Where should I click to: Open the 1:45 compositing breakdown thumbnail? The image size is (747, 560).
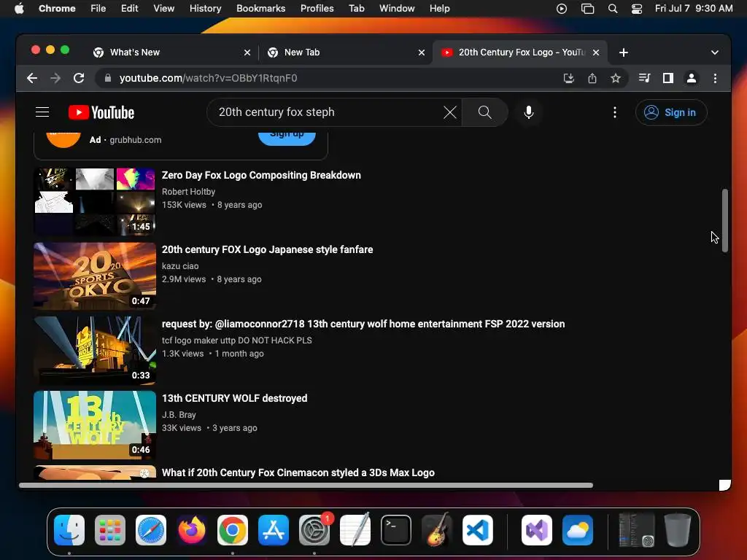tap(95, 202)
